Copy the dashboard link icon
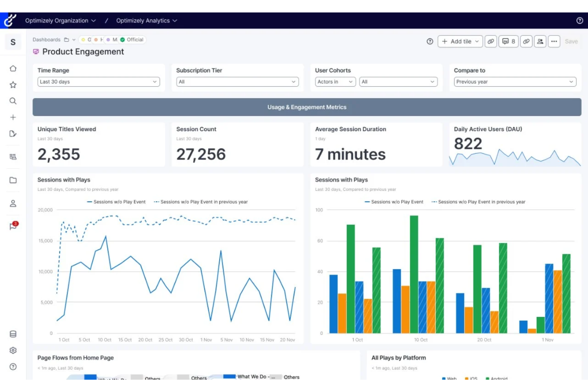This screenshot has width=588, height=392. pos(491,41)
